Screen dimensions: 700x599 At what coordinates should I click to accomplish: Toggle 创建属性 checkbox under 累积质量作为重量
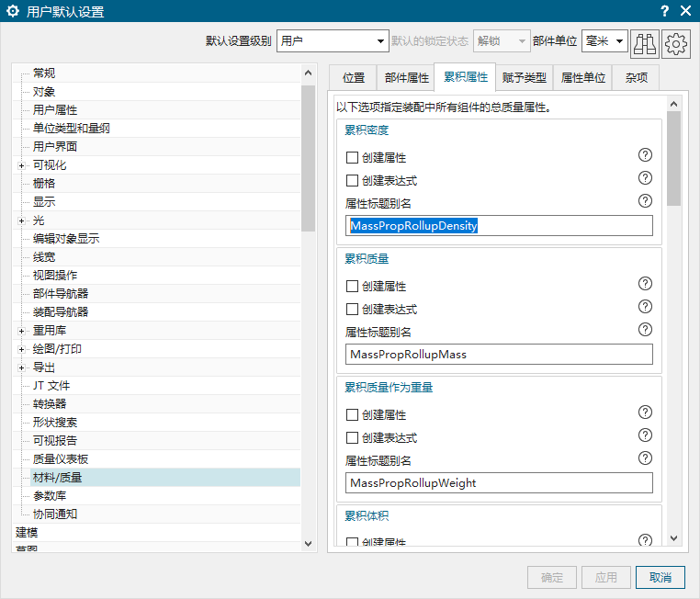[x=352, y=415]
